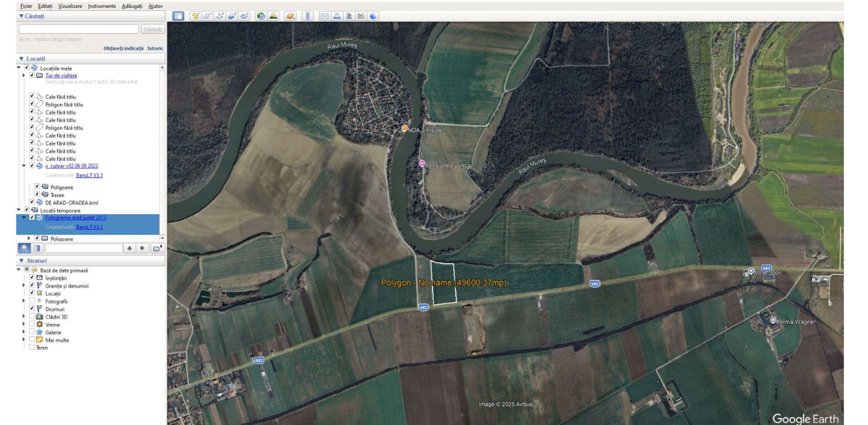Start recording a tour
Image resolution: width=868 pixels, height=425 pixels.
point(245,16)
